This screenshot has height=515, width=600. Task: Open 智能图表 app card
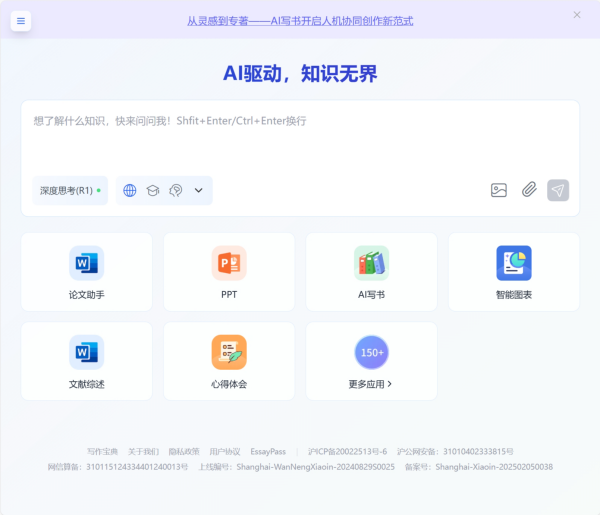[x=514, y=272]
